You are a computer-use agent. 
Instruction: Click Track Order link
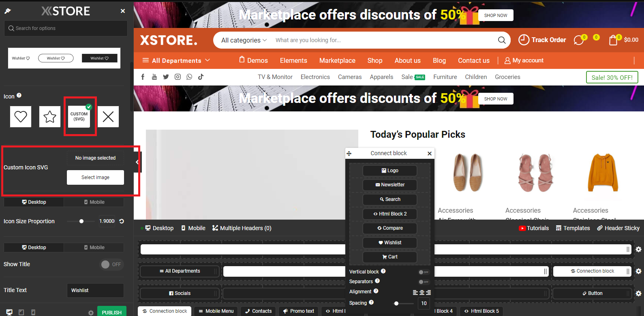pyautogui.click(x=542, y=40)
